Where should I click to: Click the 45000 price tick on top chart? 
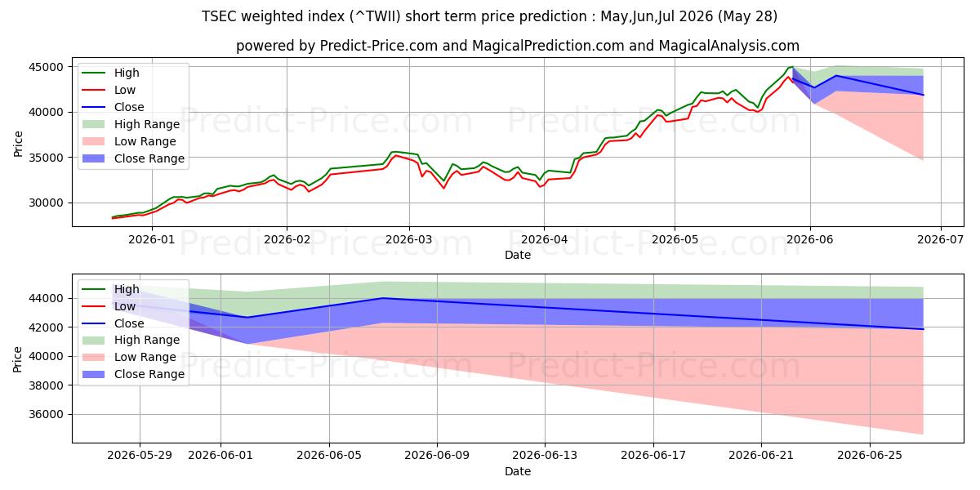tap(48, 67)
